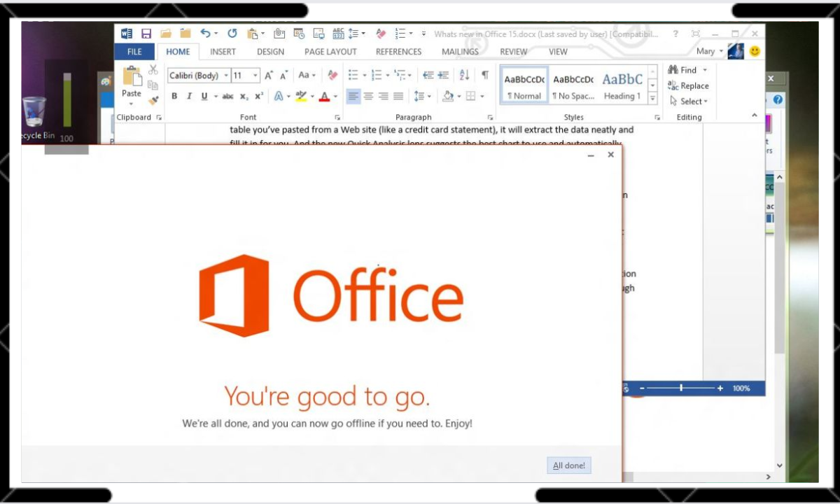Click the Word Help question mark

[x=675, y=33]
